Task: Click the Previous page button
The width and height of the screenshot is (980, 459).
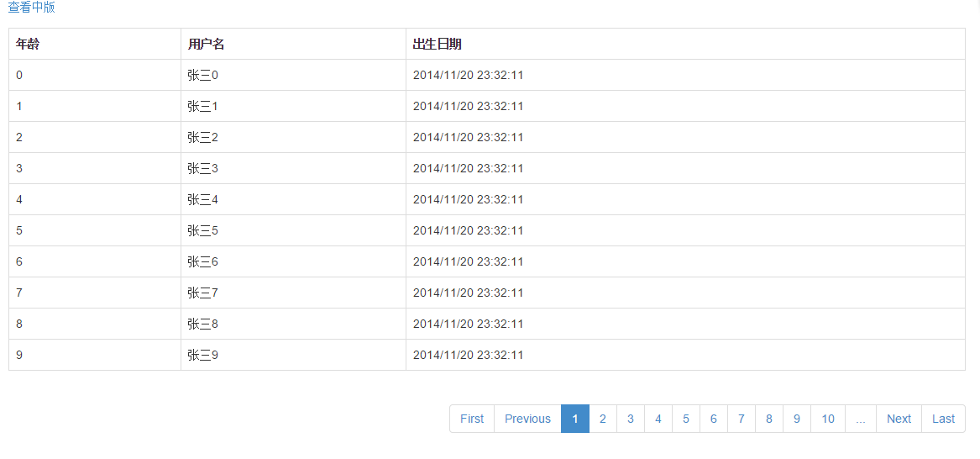Action: [x=527, y=419]
